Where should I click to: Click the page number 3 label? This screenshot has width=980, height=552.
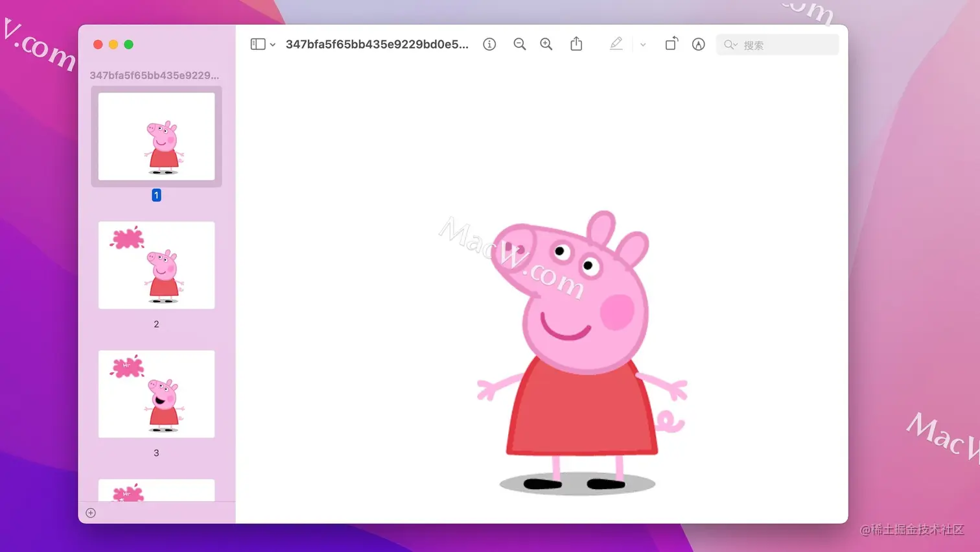(x=156, y=453)
